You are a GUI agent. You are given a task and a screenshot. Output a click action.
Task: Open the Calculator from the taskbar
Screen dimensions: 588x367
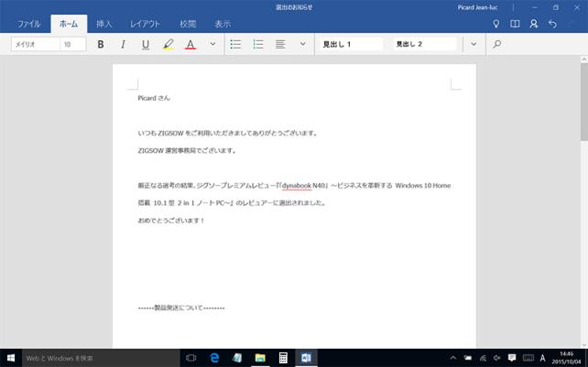[283, 358]
